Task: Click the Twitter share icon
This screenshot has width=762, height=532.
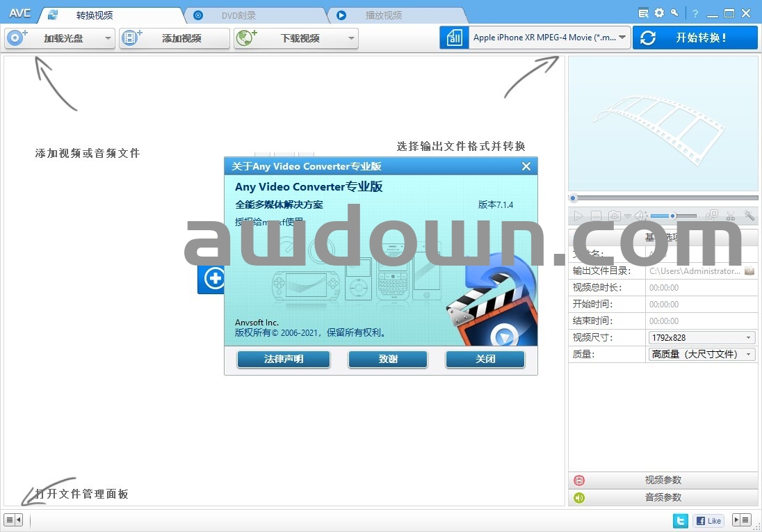Action: pyautogui.click(x=681, y=520)
